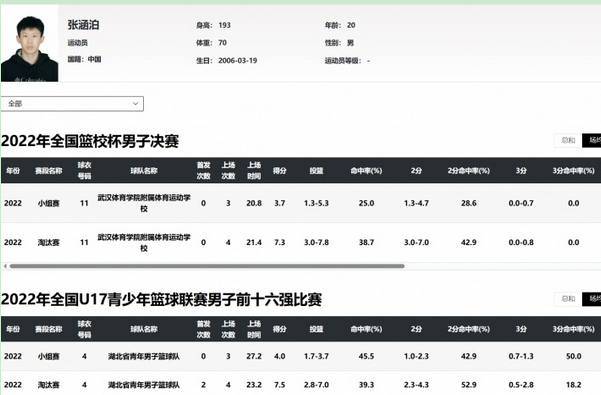Click 湖北省青年男子篮球队 in the U17 淘汰赛 row
Screen dimensions: 601x395
[144, 385]
